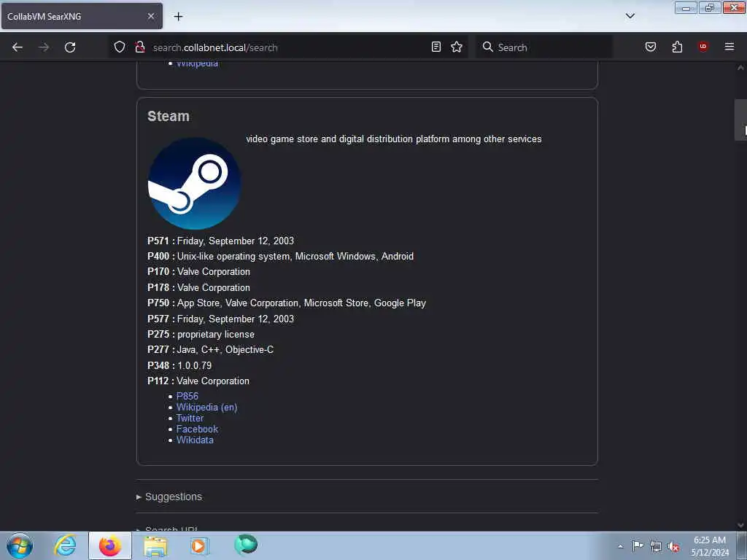Open the Action Center flag icon

[x=638, y=545]
